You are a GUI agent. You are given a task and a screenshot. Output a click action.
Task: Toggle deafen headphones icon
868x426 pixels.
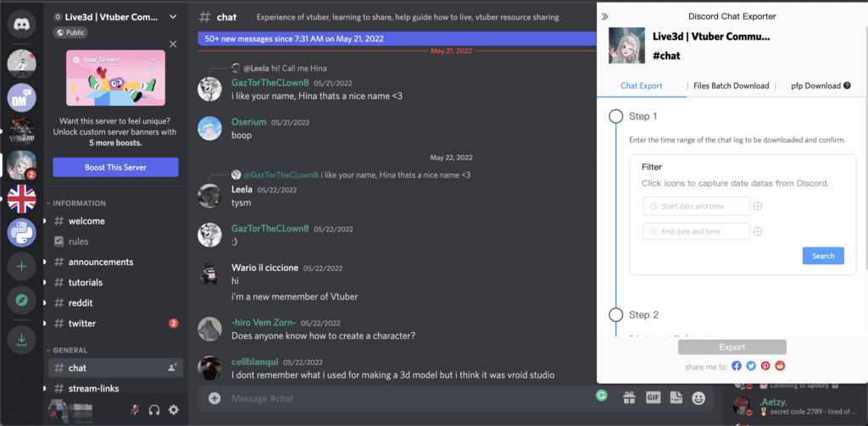click(154, 410)
